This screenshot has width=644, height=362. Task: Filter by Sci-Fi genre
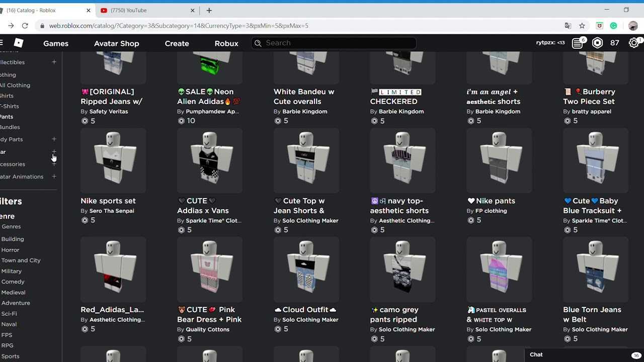pos(9,314)
